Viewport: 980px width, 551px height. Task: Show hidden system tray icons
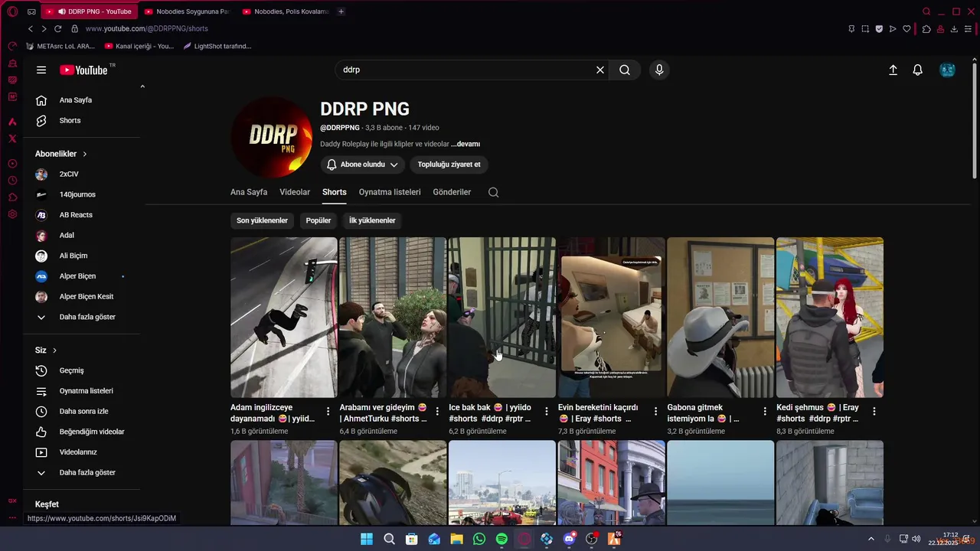[x=871, y=539]
